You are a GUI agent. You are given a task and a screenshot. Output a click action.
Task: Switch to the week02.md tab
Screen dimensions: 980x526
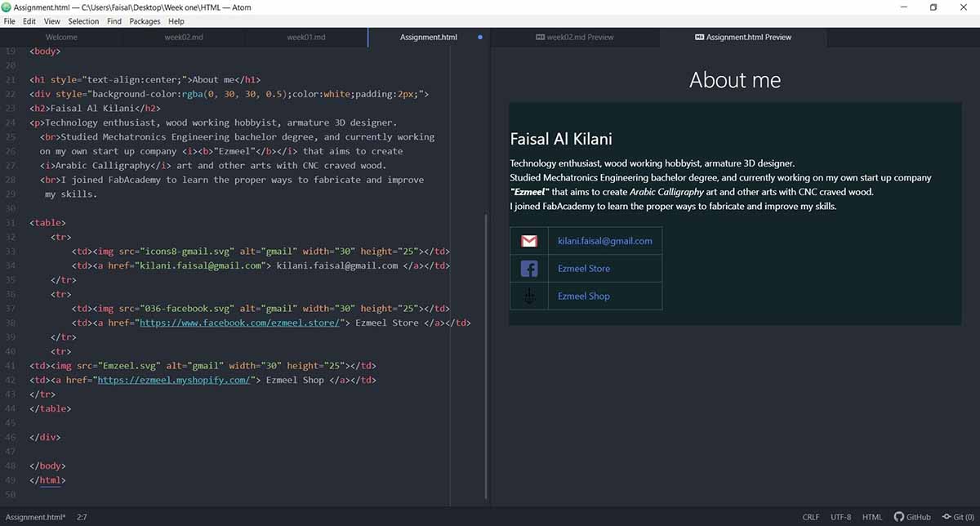pos(183,37)
